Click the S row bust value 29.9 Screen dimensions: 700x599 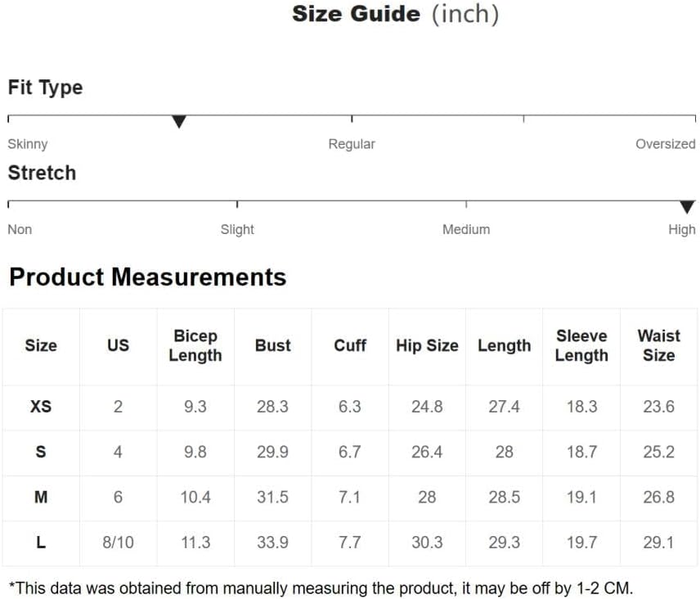[x=273, y=452]
